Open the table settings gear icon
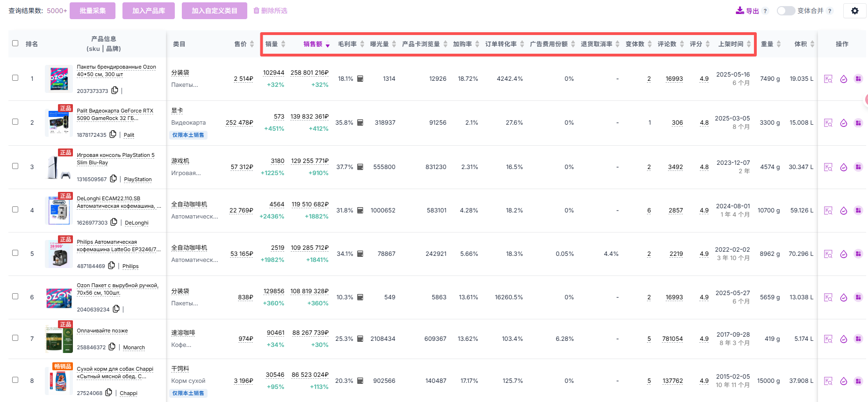Viewport: 868px width, 402px height. [x=854, y=11]
